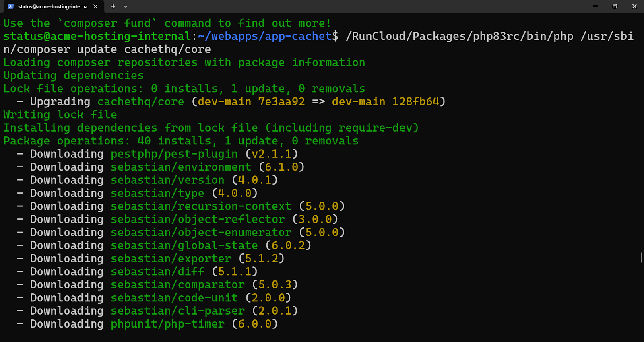This screenshot has width=644, height=342.
Task: Click the sebastian/environment package name
Action: [181, 167]
